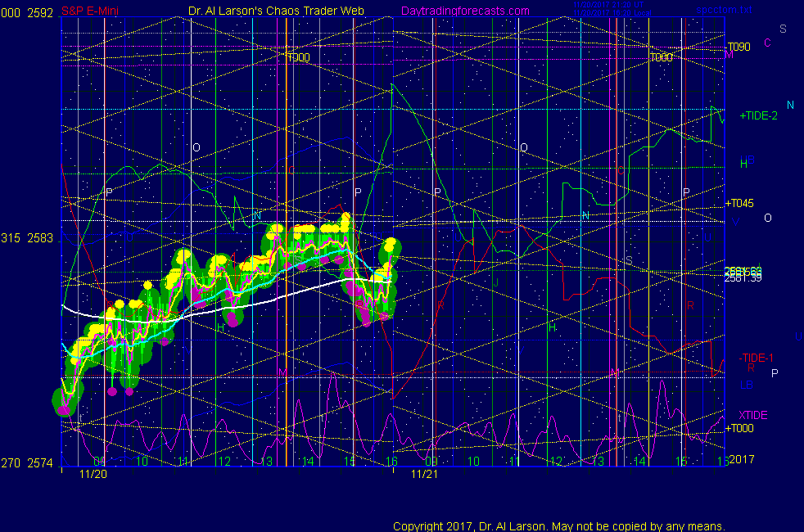Screen dimensions: 804x532
Task: Click hour 13 label in 11/21 session
Action: click(x=598, y=462)
